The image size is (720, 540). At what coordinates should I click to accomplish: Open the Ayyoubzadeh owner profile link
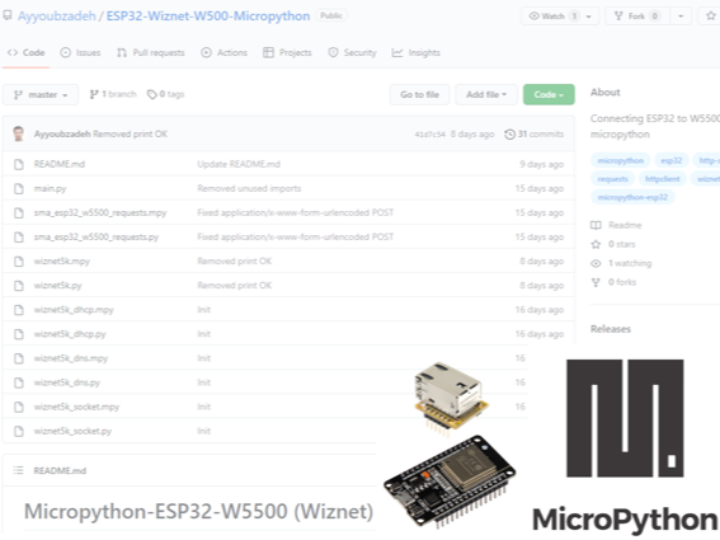coord(57,16)
